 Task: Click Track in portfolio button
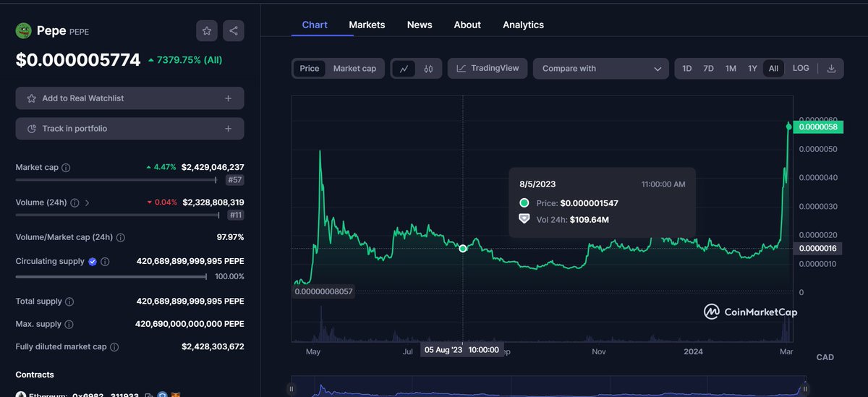click(129, 129)
